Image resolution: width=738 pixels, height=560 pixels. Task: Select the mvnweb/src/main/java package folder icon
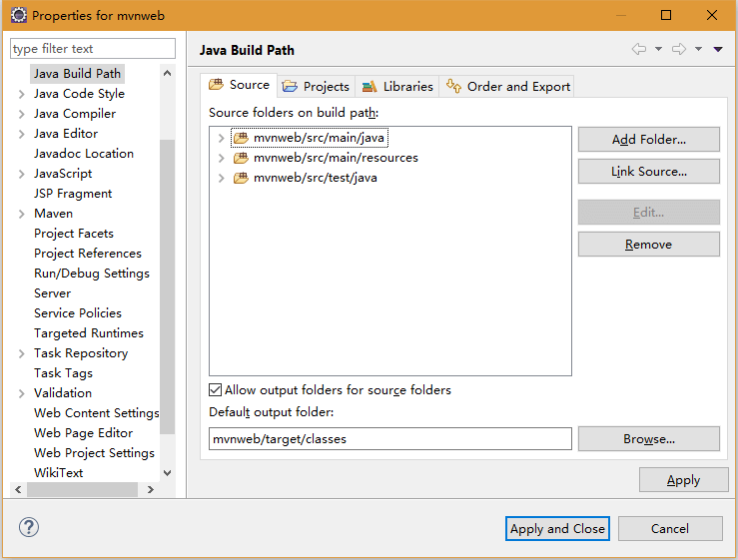pyautogui.click(x=241, y=138)
